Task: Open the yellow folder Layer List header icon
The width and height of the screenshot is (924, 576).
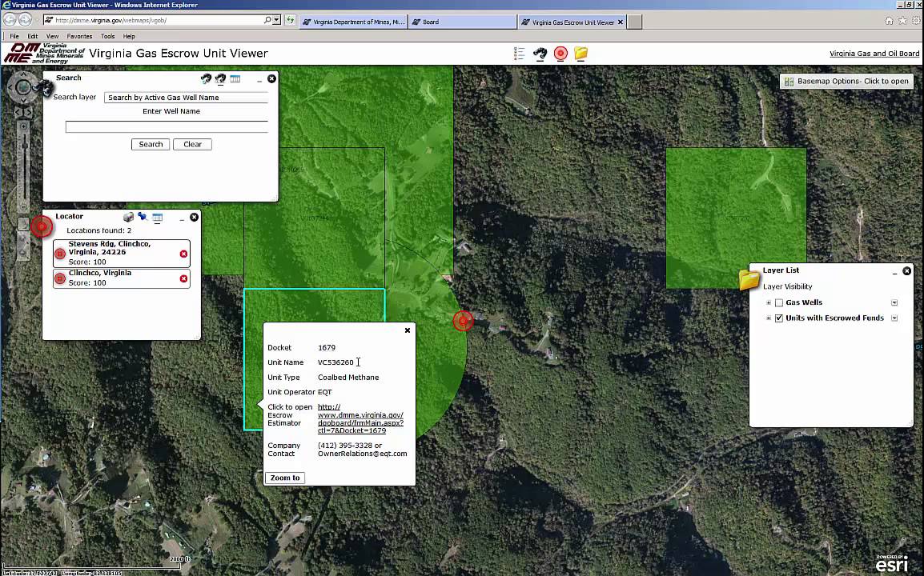Action: click(581, 54)
